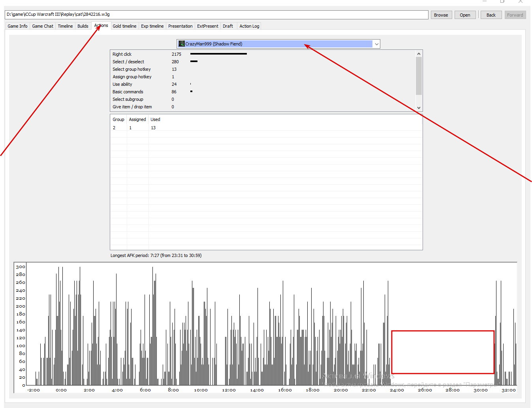Click the 2175 right click count

[x=177, y=54]
